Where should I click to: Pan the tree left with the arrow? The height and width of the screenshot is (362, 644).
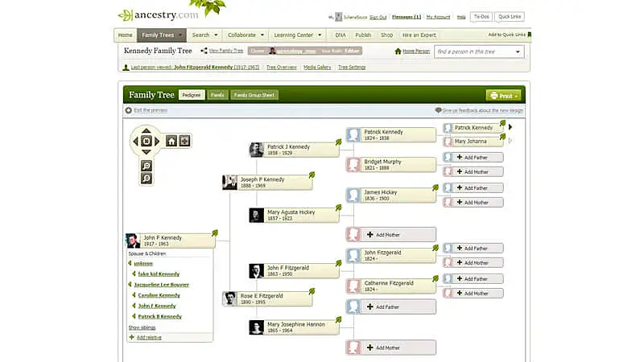pyautogui.click(x=135, y=142)
